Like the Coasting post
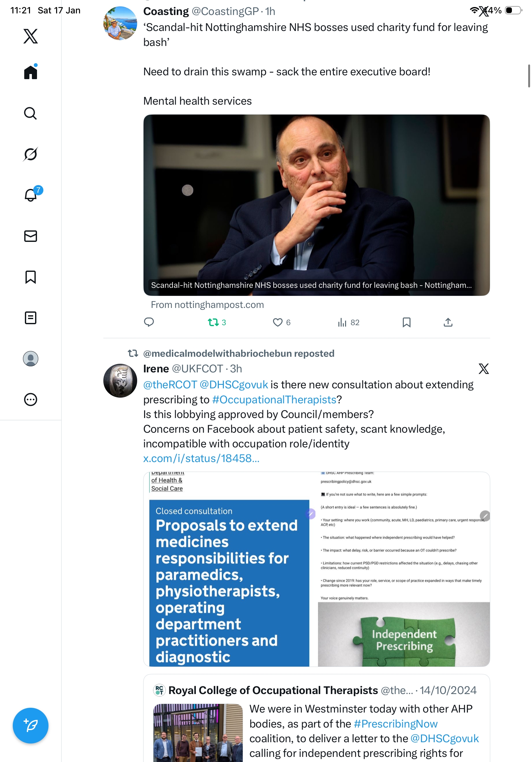532x762 pixels. [282, 322]
